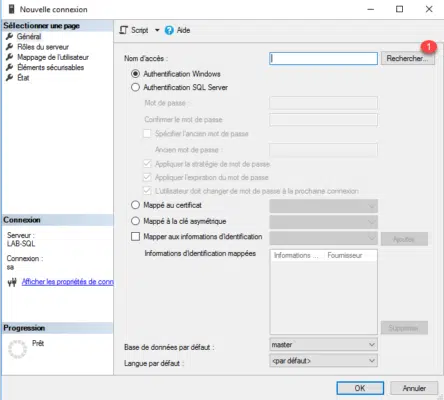
Task: Click the Éléments sécurisables wrench icon
Action: (10, 67)
